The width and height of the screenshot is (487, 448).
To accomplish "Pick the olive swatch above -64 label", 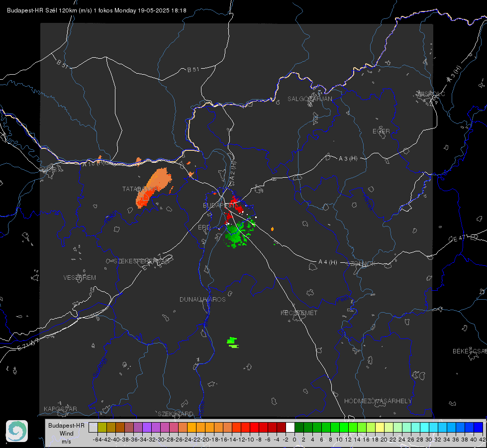I will (102, 427).
